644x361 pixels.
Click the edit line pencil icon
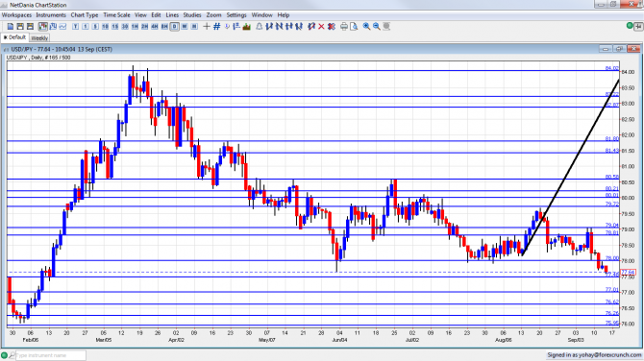pyautogui.click(x=311, y=26)
